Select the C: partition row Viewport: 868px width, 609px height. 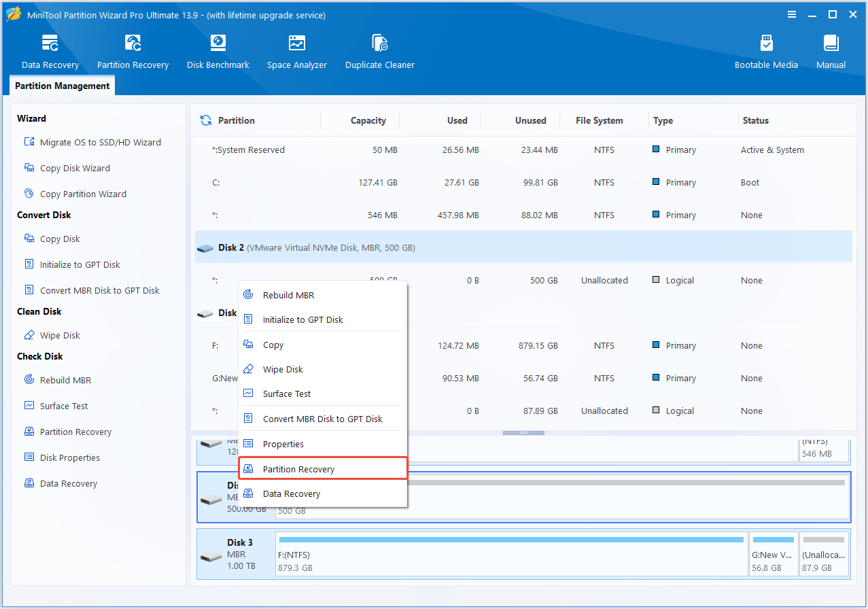[523, 182]
